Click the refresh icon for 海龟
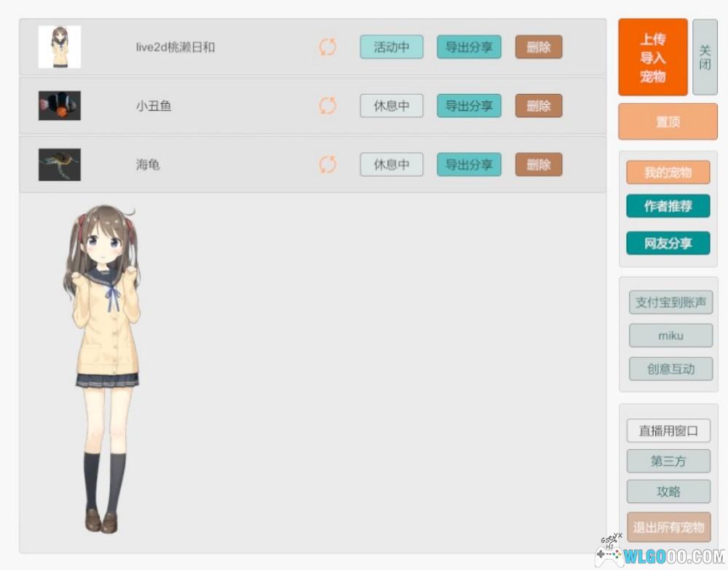 click(x=328, y=165)
